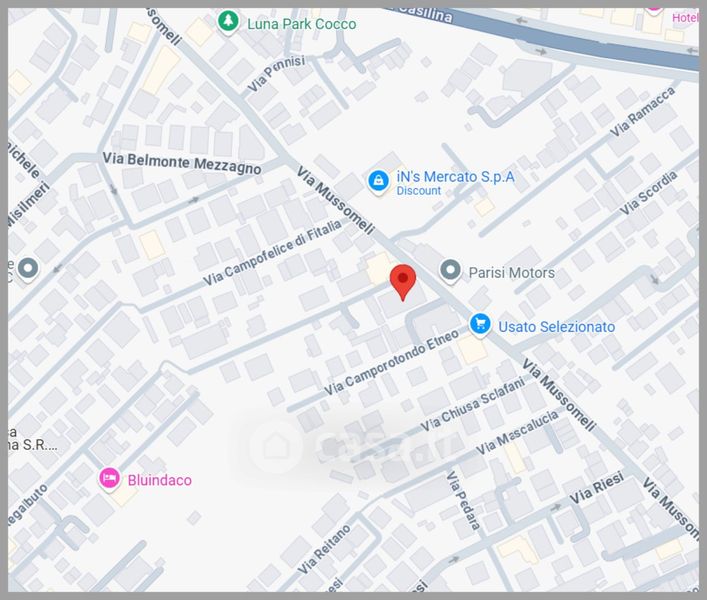Screen dimensions: 707x600
Task: Click the Via Belmonte Mezzagno street label
Action: [x=182, y=163]
